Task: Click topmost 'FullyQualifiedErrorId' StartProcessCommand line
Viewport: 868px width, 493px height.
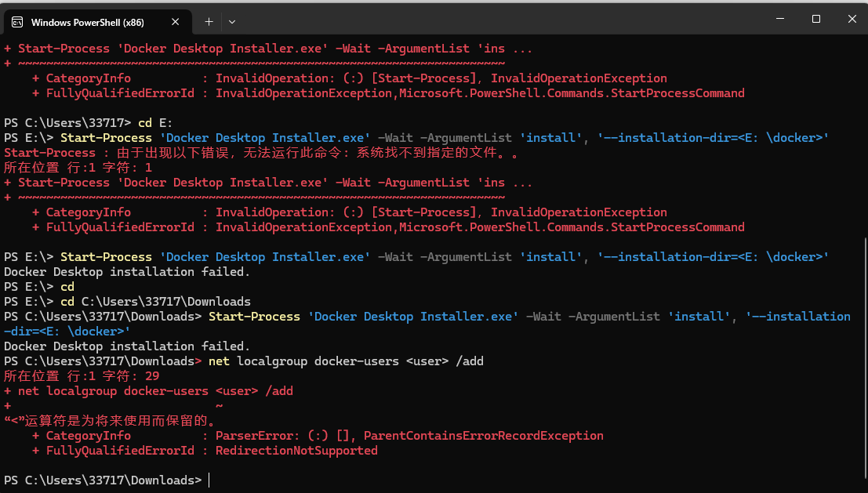Action: click(388, 93)
